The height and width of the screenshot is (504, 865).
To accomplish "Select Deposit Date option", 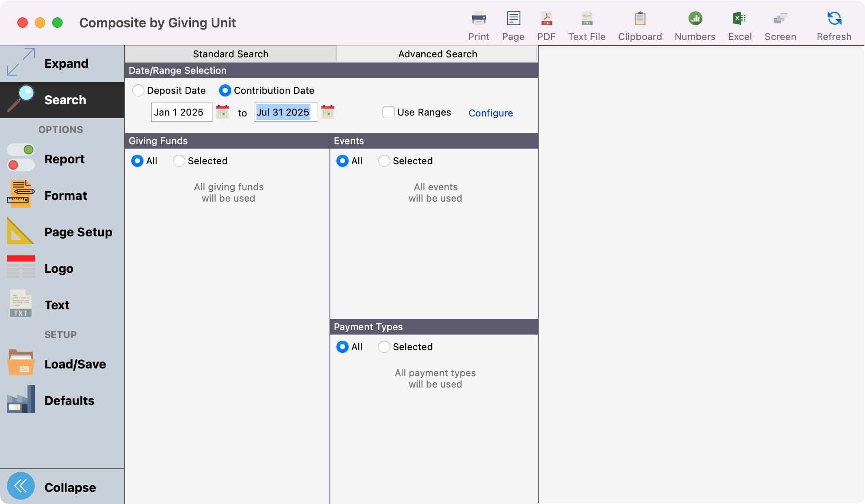I will [x=138, y=90].
